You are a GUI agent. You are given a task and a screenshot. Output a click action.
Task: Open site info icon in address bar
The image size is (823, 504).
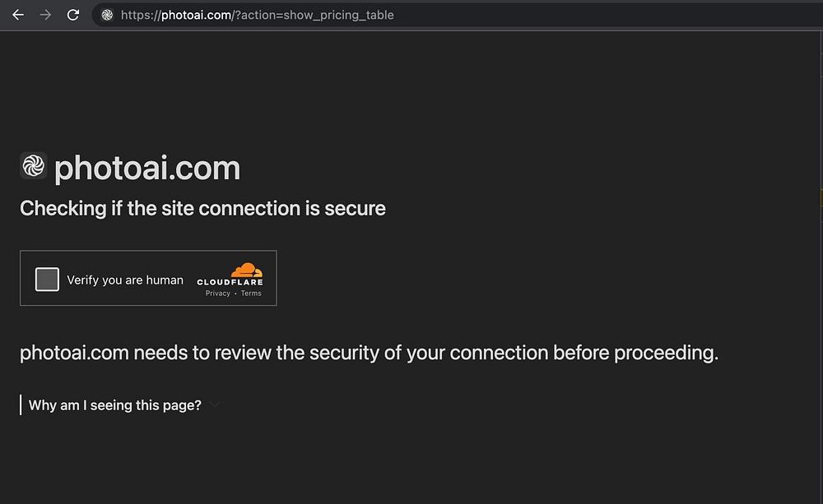(107, 15)
